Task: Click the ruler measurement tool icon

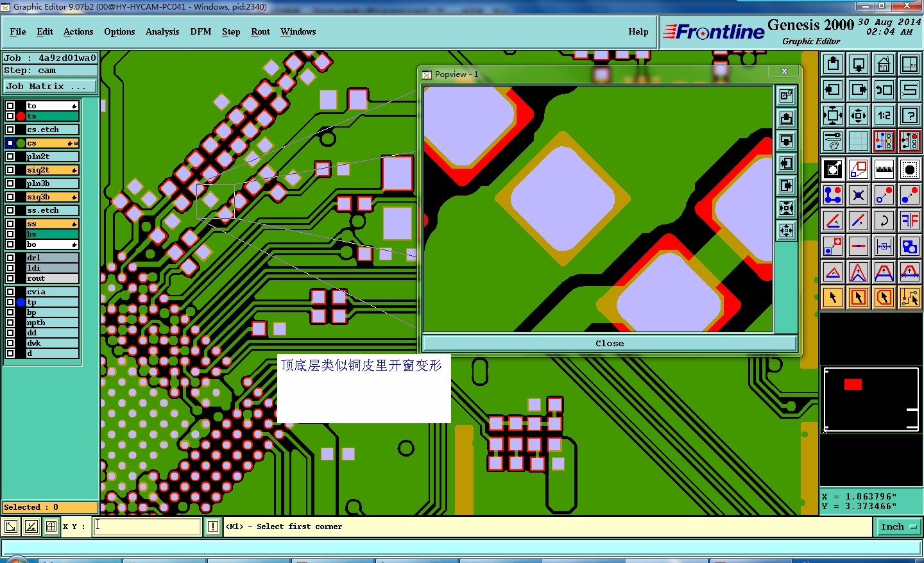Action: click(884, 169)
